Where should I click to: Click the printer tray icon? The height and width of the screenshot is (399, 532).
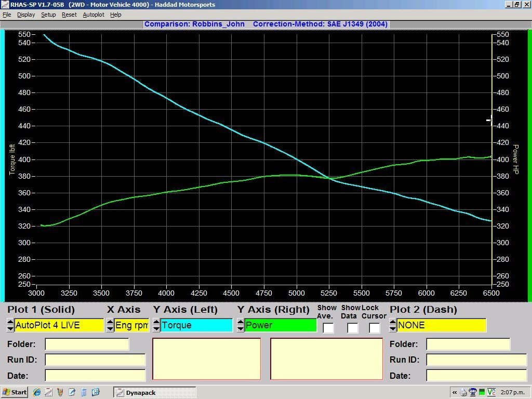click(463, 393)
